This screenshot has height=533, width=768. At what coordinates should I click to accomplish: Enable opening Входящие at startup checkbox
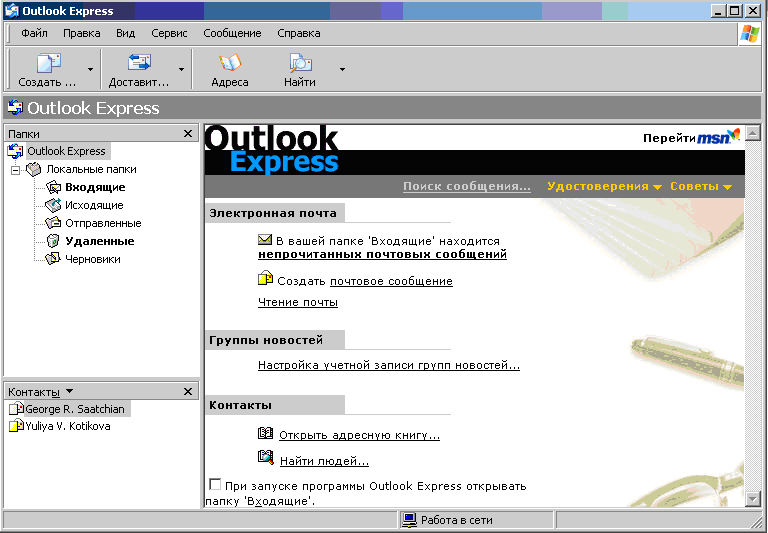tap(214, 484)
